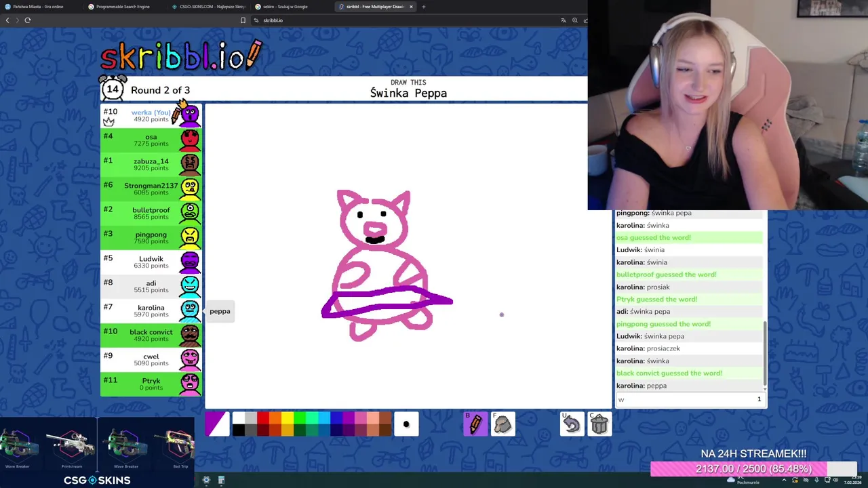This screenshot has width=868, height=488.
Task: Click the skribbl.io address bar
Action: [407, 20]
